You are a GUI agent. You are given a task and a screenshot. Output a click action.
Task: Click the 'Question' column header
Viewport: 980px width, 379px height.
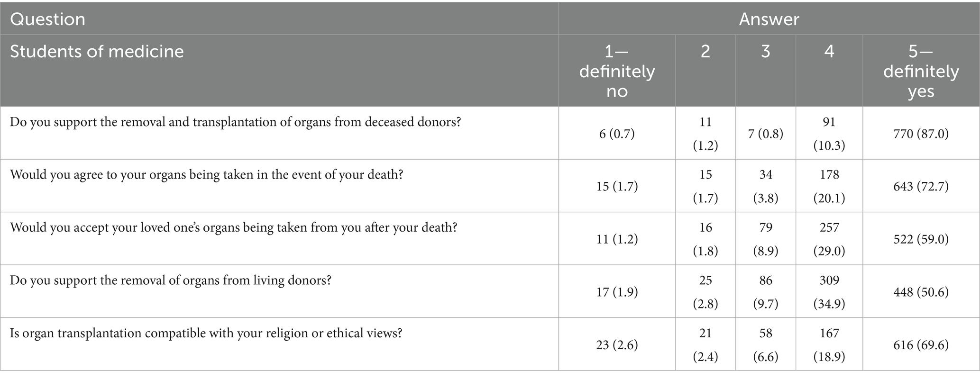47,19
